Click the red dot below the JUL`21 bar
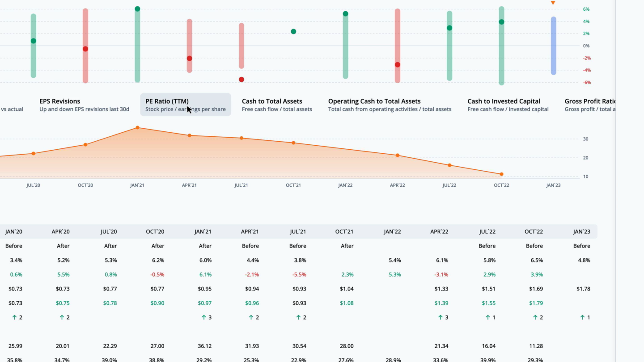644x362 pixels. point(241,80)
